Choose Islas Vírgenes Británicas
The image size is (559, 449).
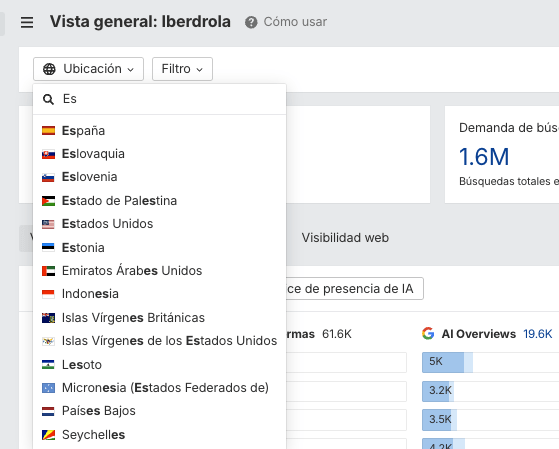160,317
